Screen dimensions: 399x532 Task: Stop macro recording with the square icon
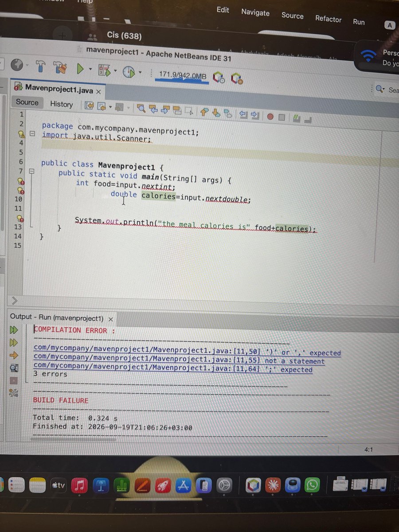(x=281, y=117)
